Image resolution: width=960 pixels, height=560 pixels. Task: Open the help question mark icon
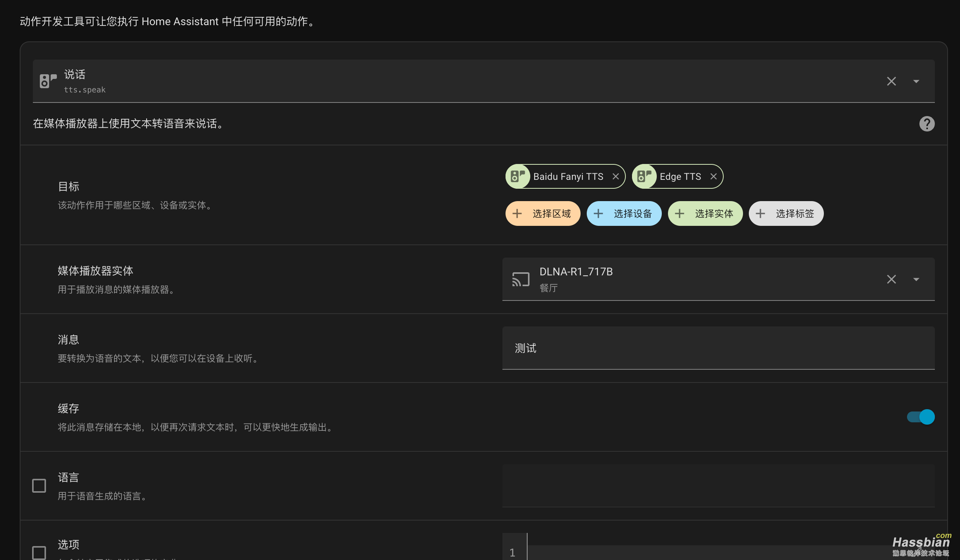[x=927, y=124]
